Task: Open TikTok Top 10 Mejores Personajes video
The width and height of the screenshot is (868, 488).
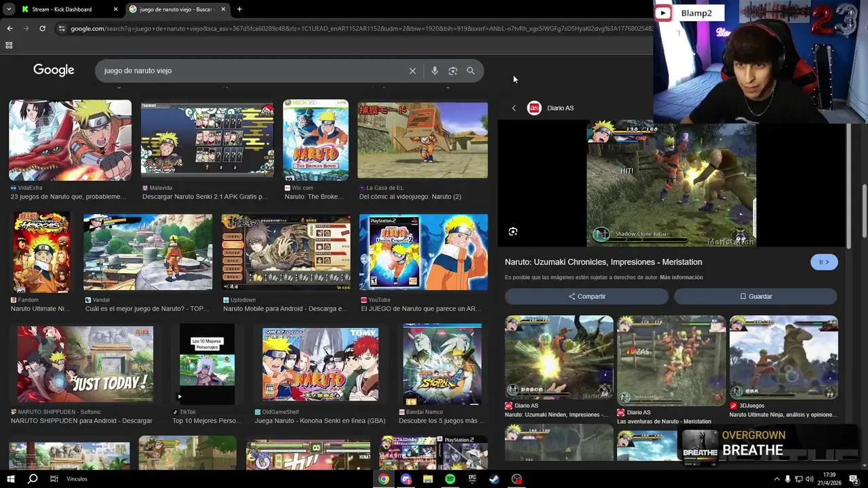Action: click(207, 365)
